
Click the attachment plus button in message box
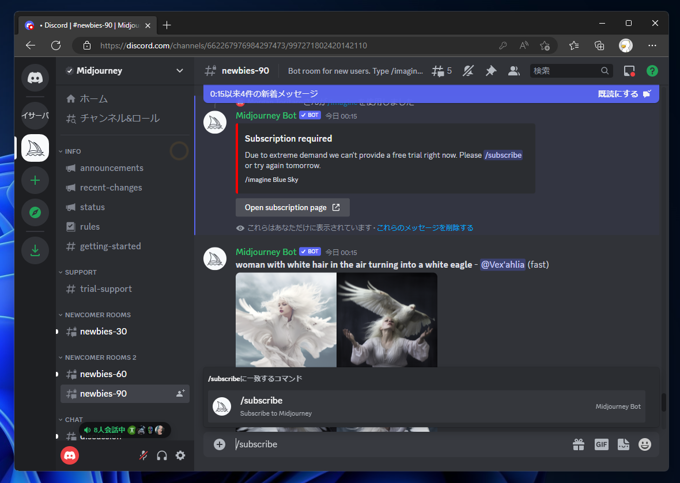click(219, 444)
